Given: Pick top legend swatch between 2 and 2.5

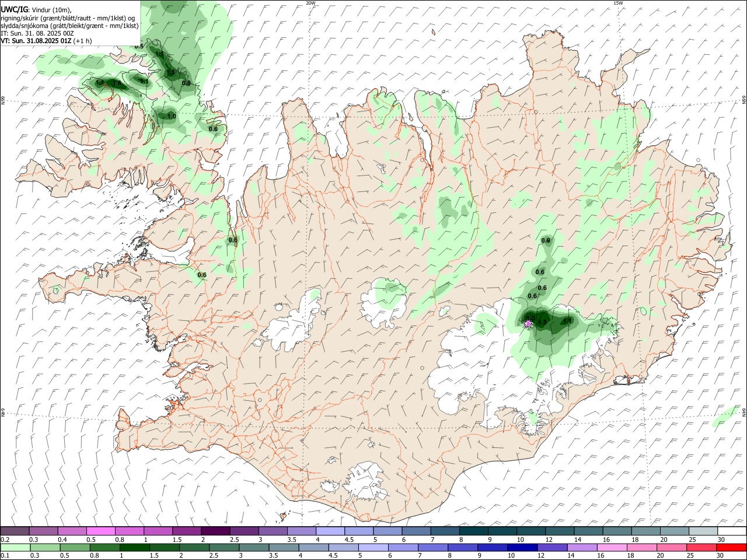Looking at the screenshot, I should point(215,531).
